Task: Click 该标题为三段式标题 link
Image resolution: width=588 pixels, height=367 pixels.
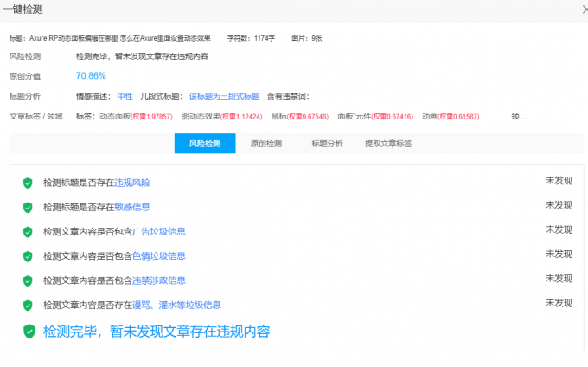Action: [x=224, y=96]
